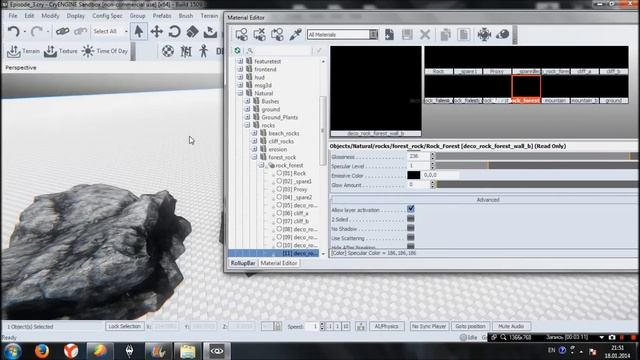Select the [06] cliff_a sub-material

(x=296, y=213)
